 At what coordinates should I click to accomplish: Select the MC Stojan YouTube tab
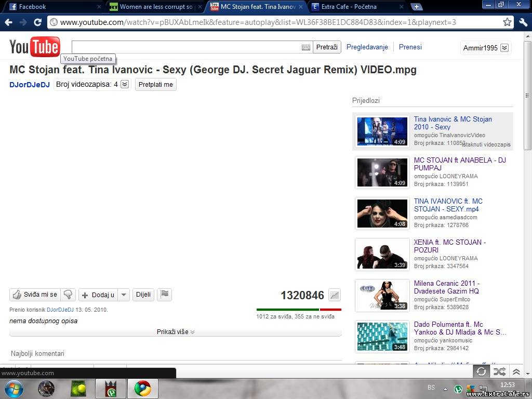click(257, 7)
